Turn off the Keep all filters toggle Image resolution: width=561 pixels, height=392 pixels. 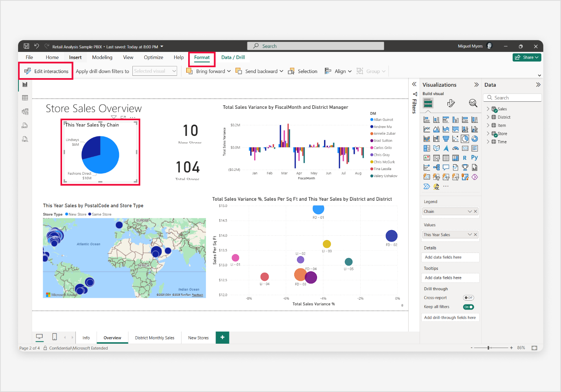coord(468,306)
